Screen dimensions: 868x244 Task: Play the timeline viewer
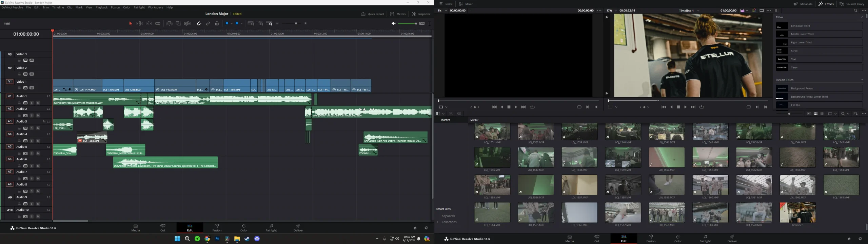click(685, 107)
